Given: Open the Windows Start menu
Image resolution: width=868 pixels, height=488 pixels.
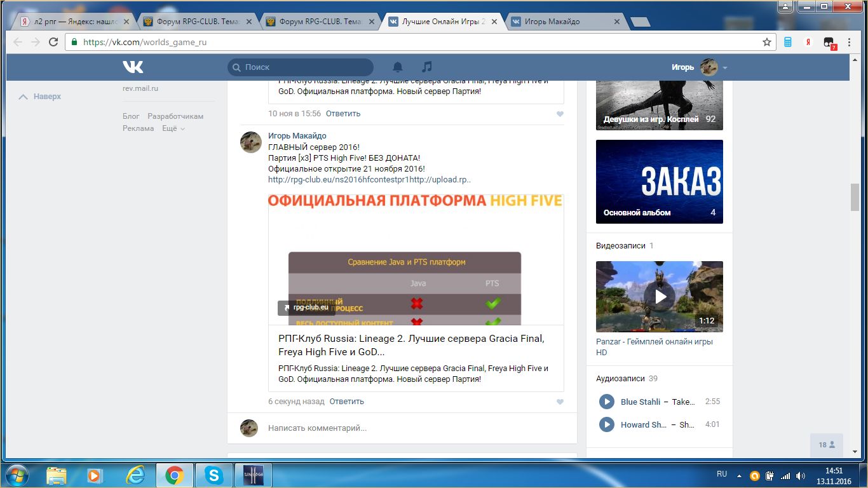Looking at the screenshot, I should pos(17,475).
